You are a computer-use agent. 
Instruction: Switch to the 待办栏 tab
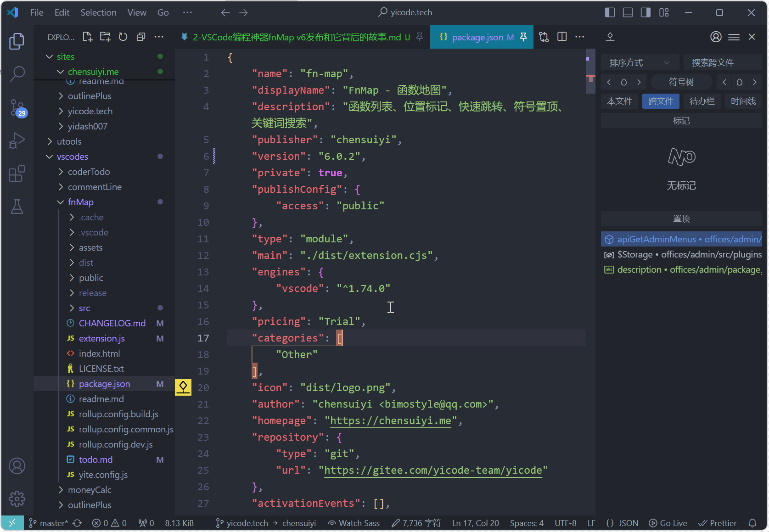pos(702,101)
